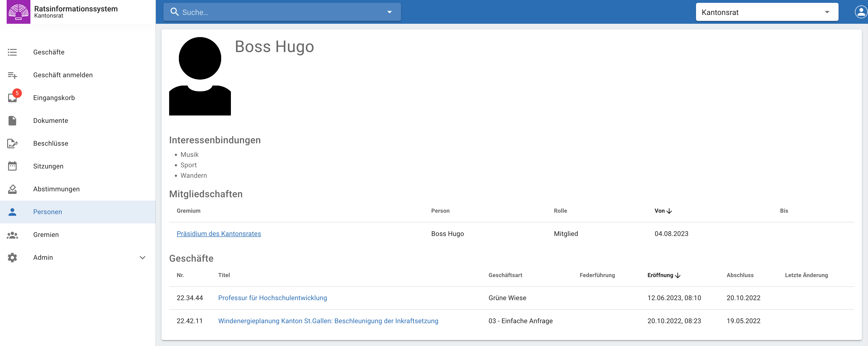Click the Dokumente file icon
This screenshot has height=346, width=868.
12,121
